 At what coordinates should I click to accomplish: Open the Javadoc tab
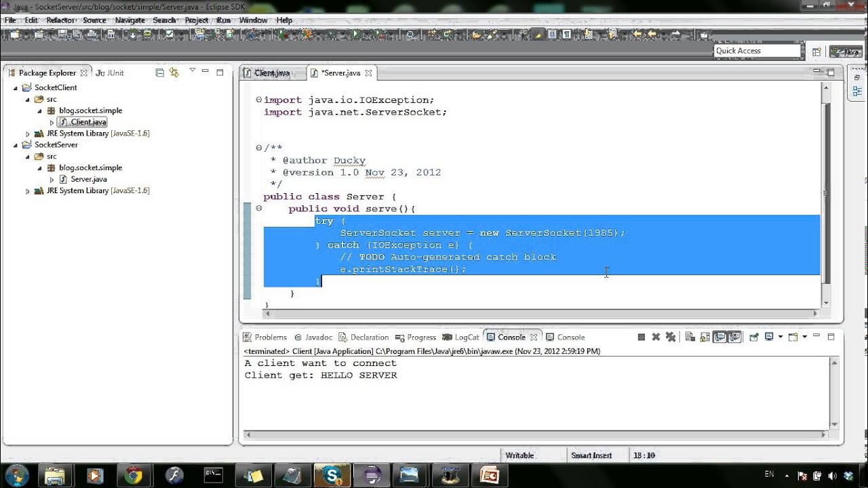pyautogui.click(x=313, y=337)
